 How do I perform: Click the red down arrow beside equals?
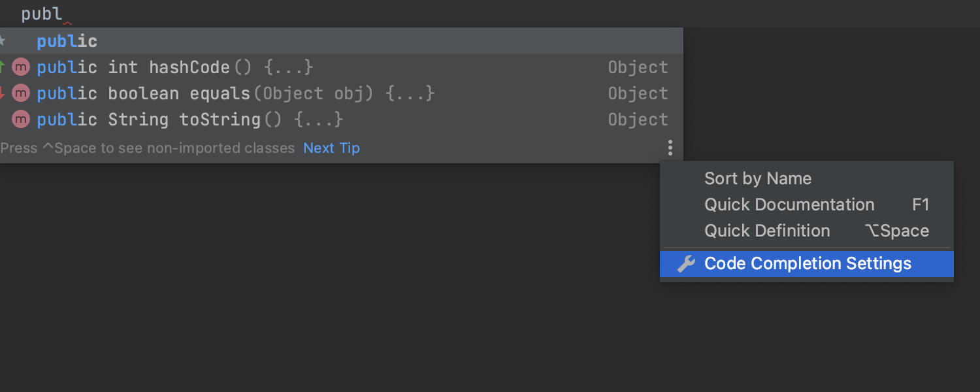tap(2, 93)
